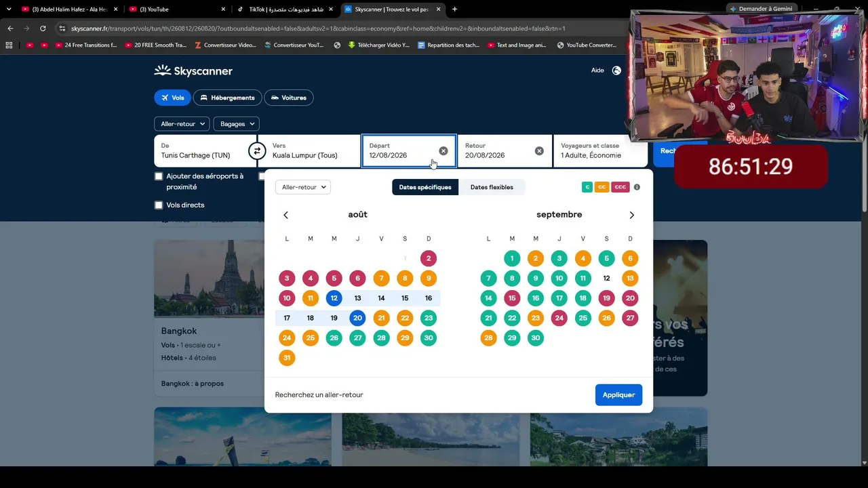Swap origin and destination airports

[x=256, y=151]
